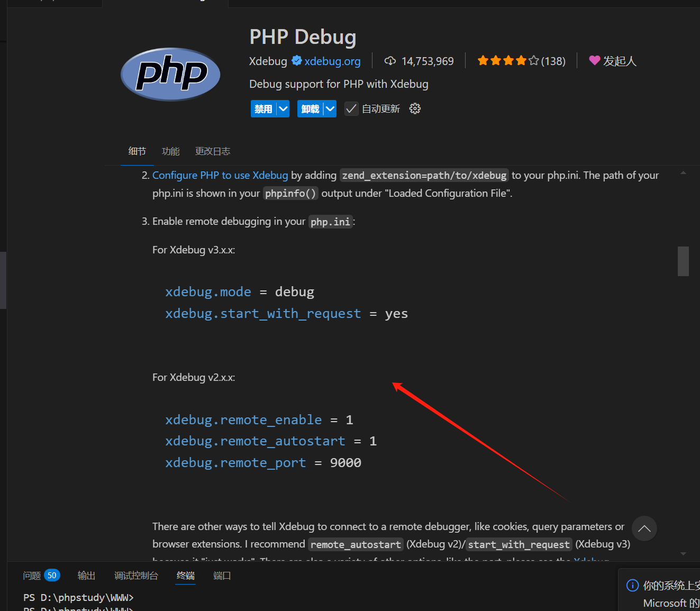Click the For Xdebug v2.x.x: heading
This screenshot has height=611, width=700.
194,377
